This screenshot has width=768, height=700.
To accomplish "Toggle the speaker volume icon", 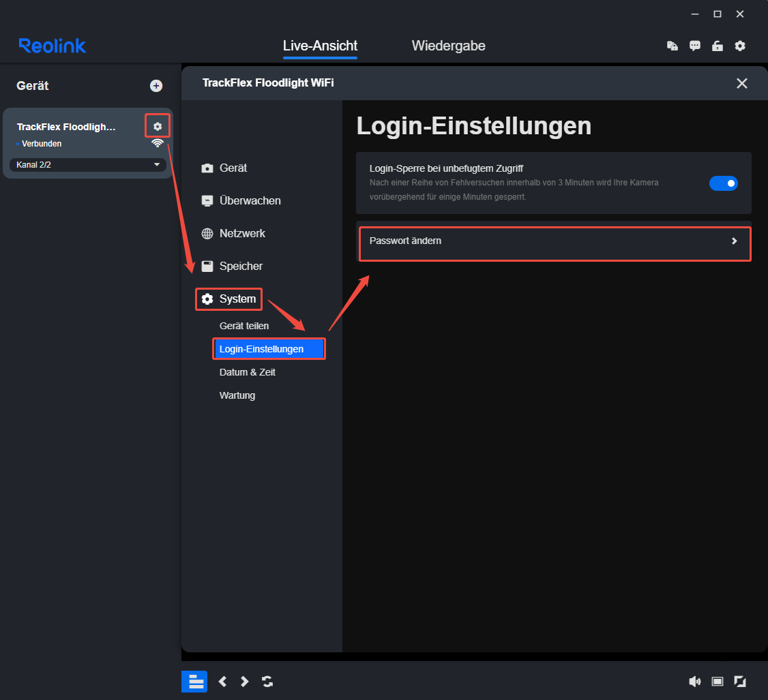I will (x=694, y=682).
